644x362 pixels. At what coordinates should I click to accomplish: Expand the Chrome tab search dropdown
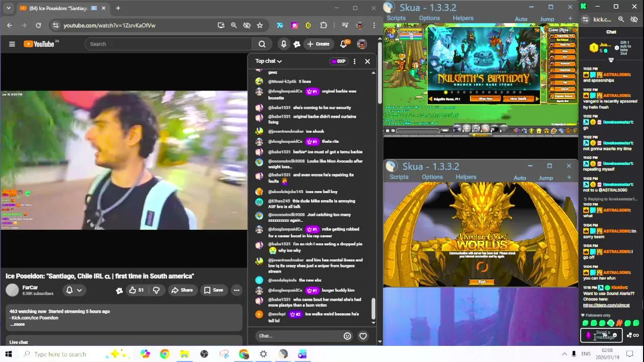[8, 8]
